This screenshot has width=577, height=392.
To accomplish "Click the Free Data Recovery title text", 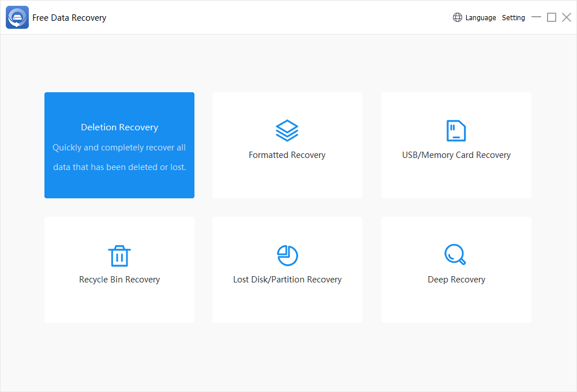I will tap(69, 18).
